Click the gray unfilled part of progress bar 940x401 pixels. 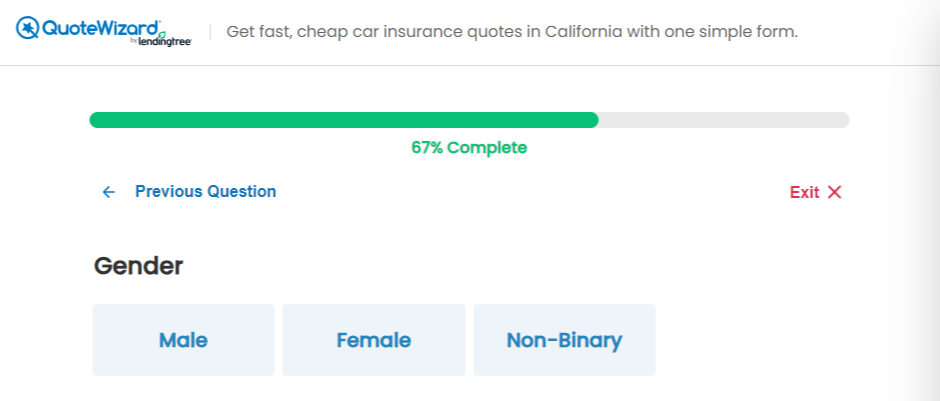[x=723, y=120]
